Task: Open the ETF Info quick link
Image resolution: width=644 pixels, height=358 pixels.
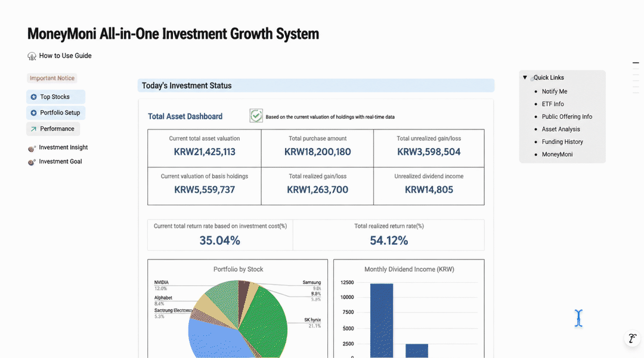Action: (553, 104)
